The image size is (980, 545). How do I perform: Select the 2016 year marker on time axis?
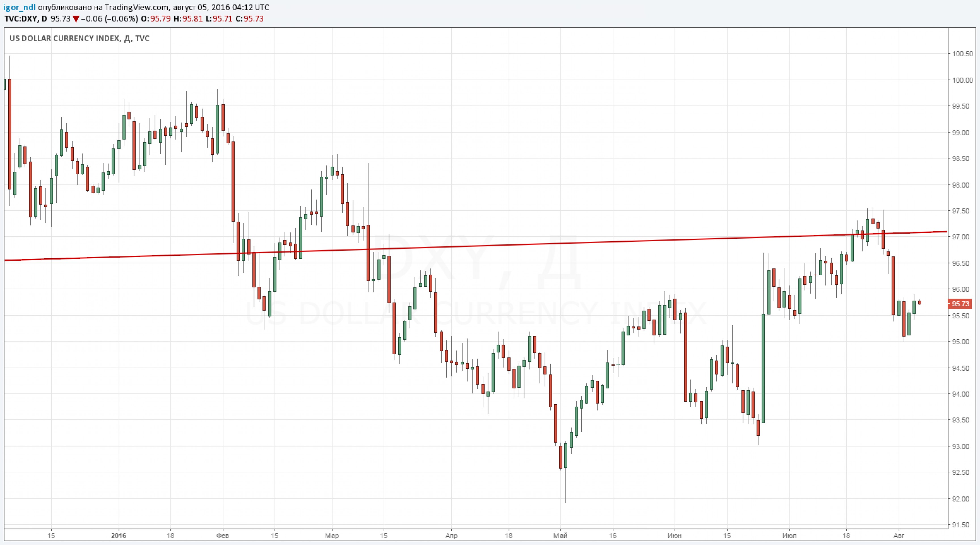(x=119, y=536)
